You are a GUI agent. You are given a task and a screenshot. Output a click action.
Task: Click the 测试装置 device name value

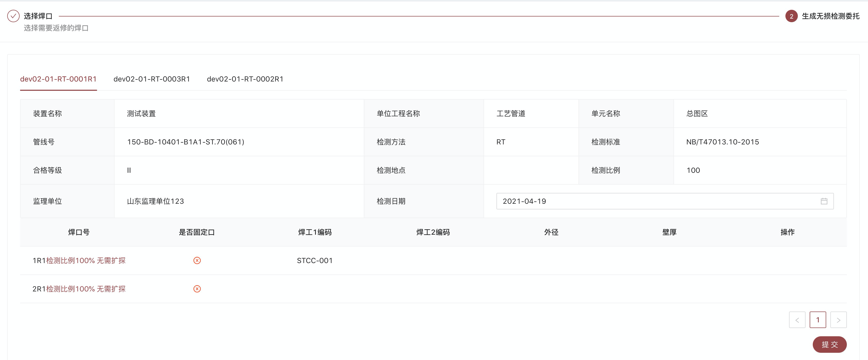[141, 113]
